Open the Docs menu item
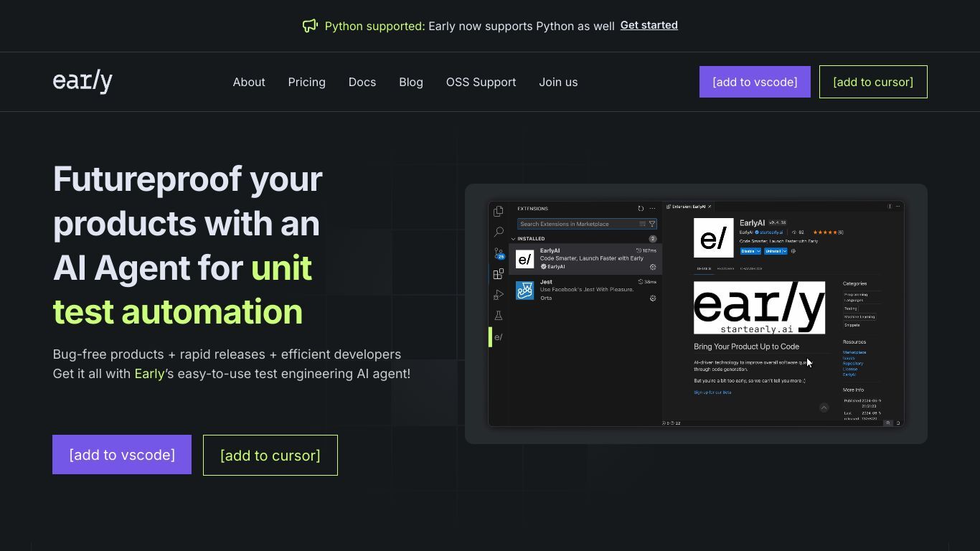This screenshot has height=551, width=980. pos(362,82)
